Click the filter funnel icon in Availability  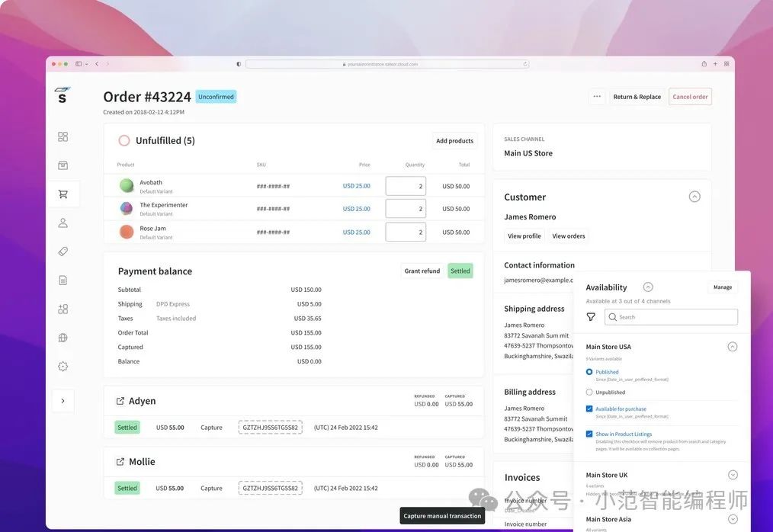(591, 317)
